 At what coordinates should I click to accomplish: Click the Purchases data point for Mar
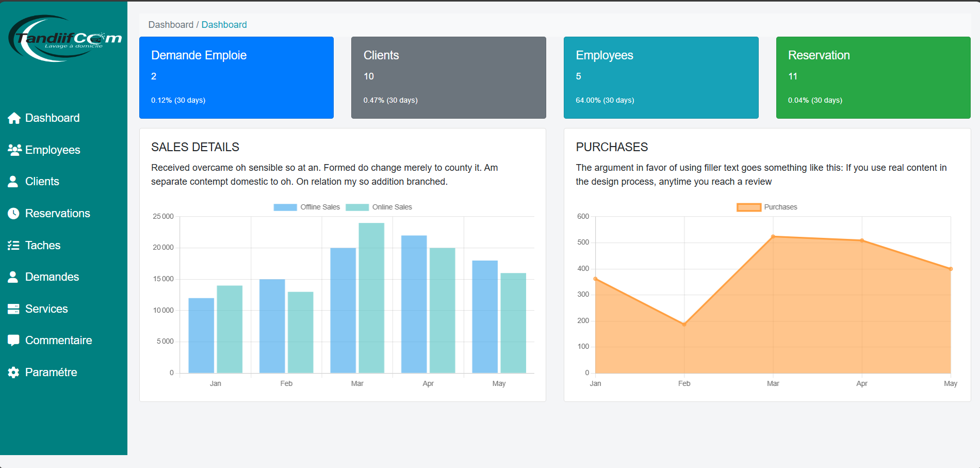pyautogui.click(x=773, y=237)
